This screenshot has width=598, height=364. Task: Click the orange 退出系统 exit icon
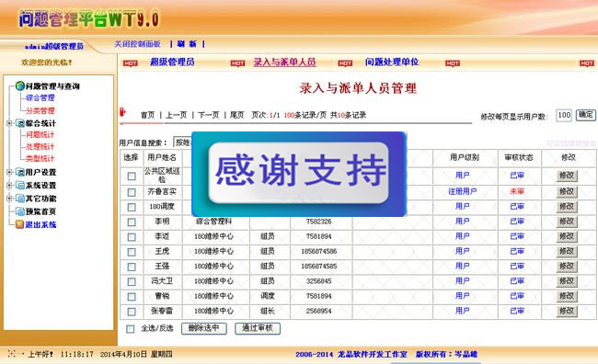pyautogui.click(x=19, y=224)
